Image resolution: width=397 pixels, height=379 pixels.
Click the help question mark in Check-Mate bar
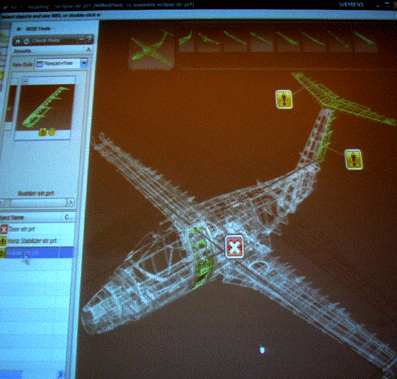click(89, 40)
